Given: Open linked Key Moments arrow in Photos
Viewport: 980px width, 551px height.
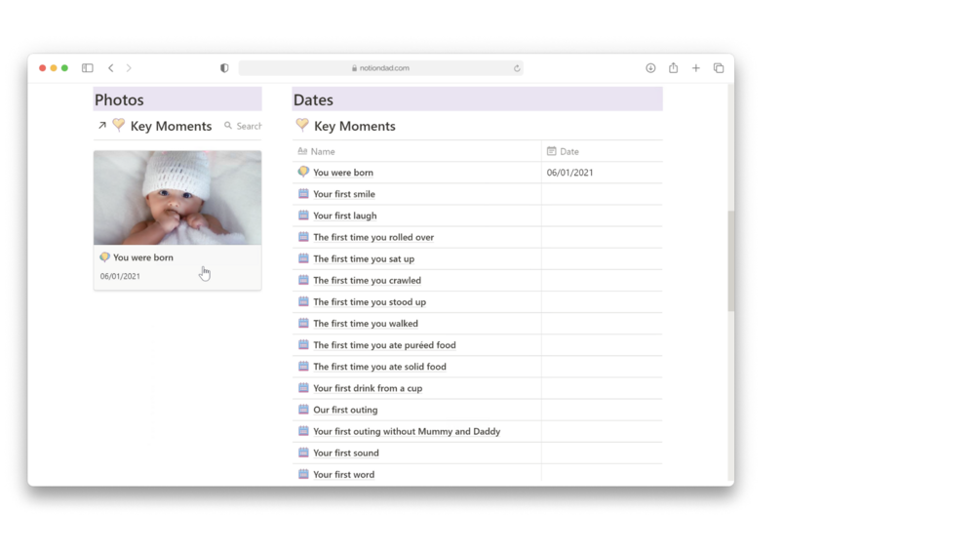Looking at the screenshot, I should click(x=101, y=126).
